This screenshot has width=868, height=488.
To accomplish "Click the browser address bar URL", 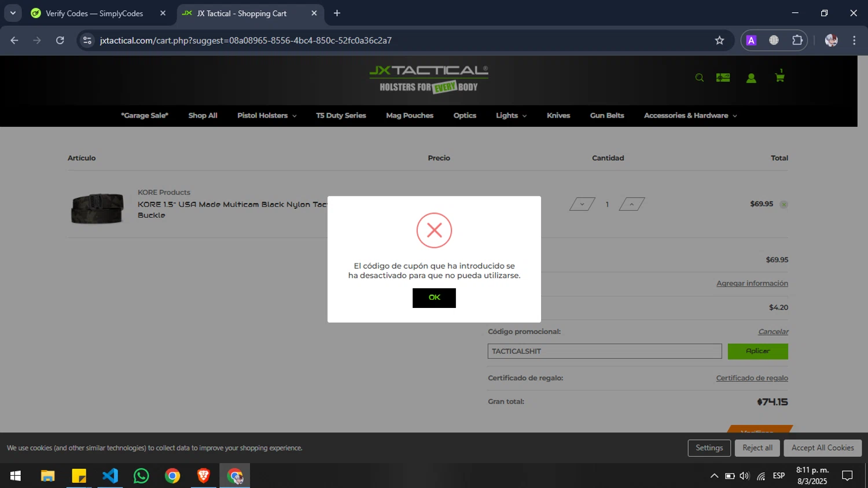I will click(x=246, y=41).
